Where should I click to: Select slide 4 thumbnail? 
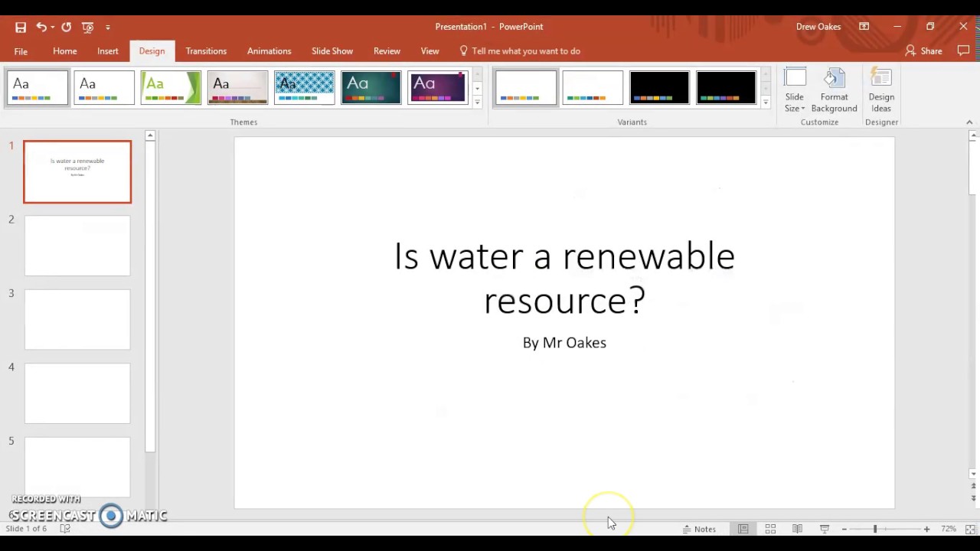pyautogui.click(x=77, y=393)
